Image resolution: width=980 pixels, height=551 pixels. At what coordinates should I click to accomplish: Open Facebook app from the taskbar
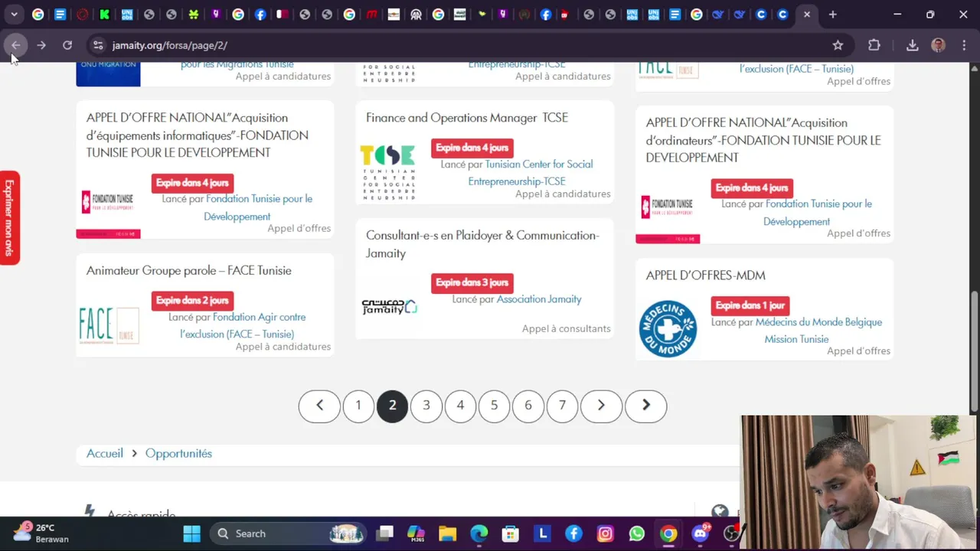tap(573, 533)
